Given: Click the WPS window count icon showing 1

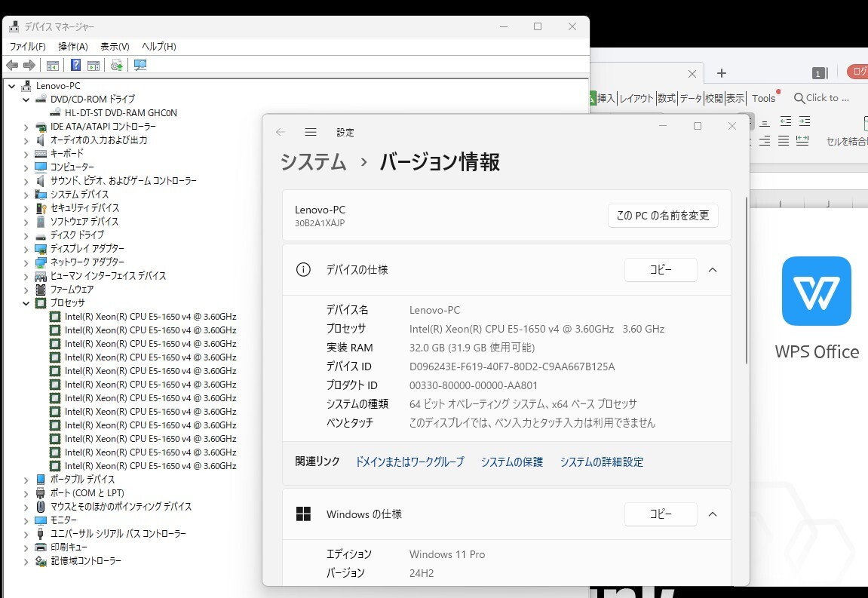Looking at the screenshot, I should 820,73.
